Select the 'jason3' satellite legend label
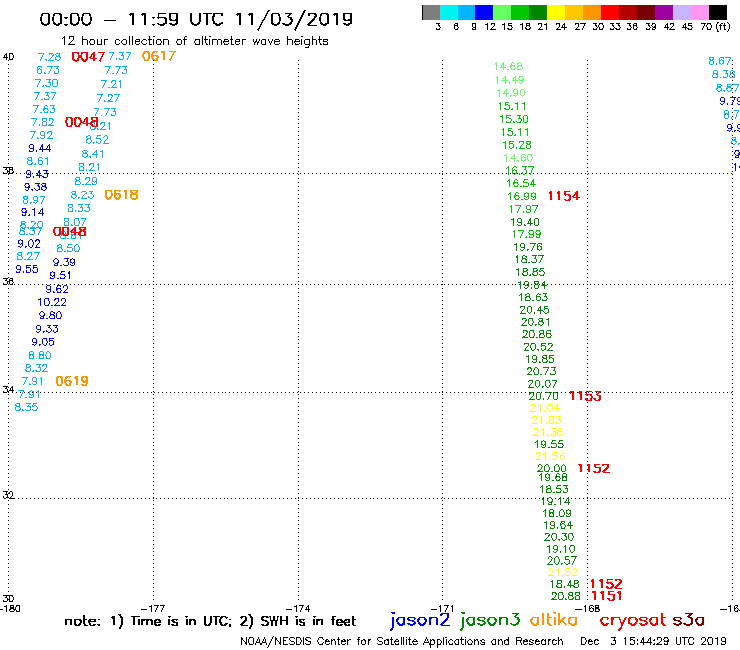This screenshot has width=740, height=650. pyautogui.click(x=490, y=620)
